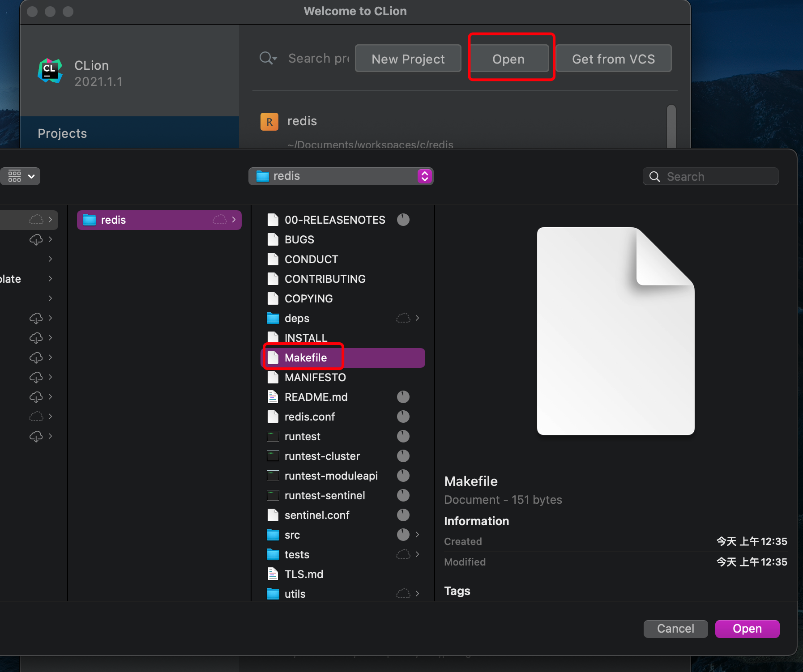Click the search magnifier icon in Welcome window
This screenshot has width=803, height=672.
coord(268,58)
